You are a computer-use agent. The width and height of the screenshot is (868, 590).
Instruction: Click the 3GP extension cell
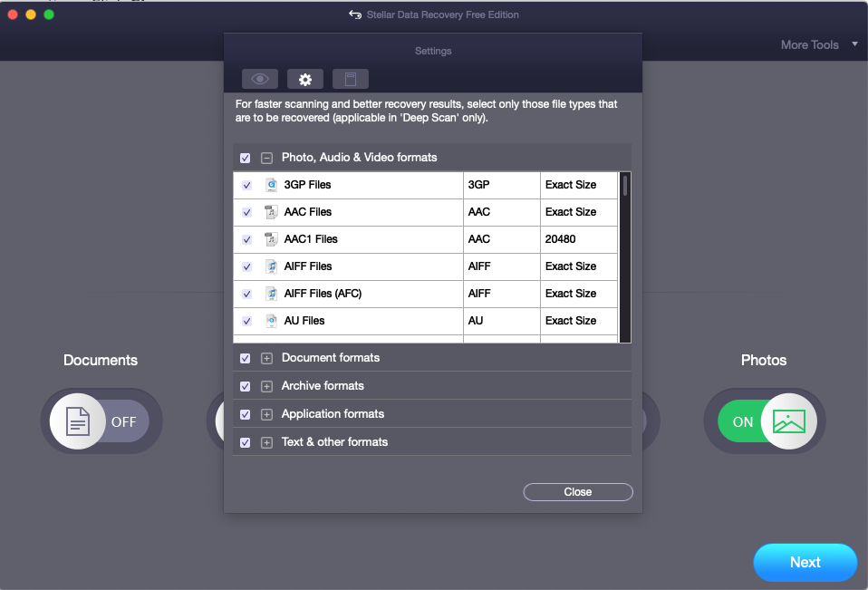click(502, 185)
